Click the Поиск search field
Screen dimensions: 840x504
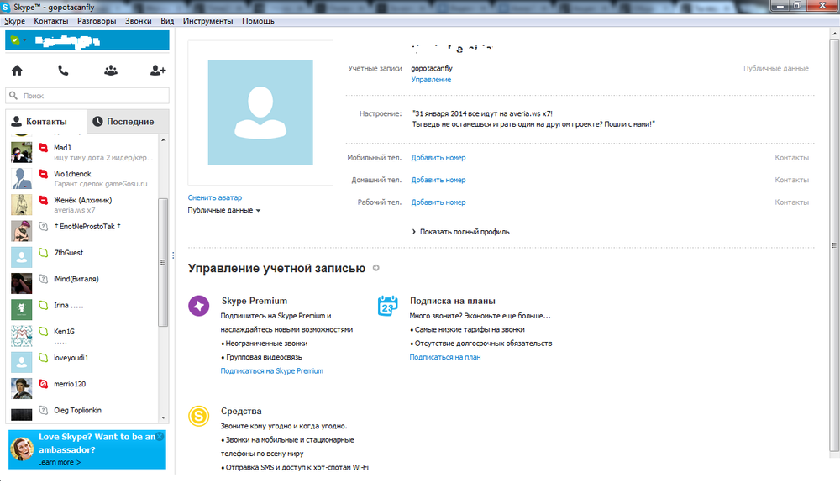point(88,96)
